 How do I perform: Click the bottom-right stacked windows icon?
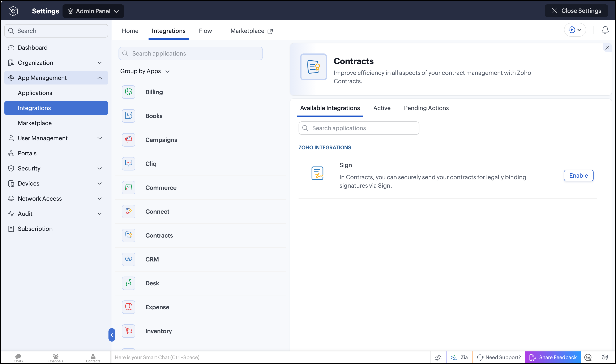(605, 357)
